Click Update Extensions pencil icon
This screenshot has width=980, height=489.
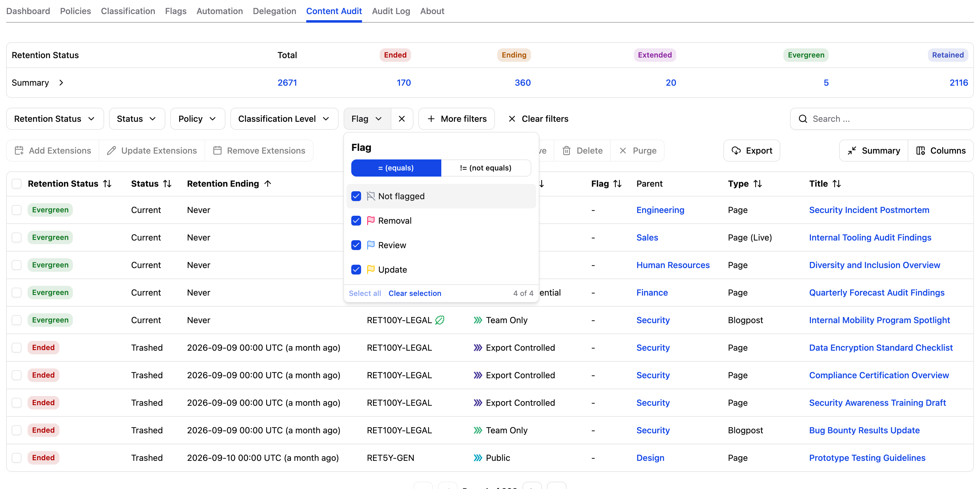point(111,151)
